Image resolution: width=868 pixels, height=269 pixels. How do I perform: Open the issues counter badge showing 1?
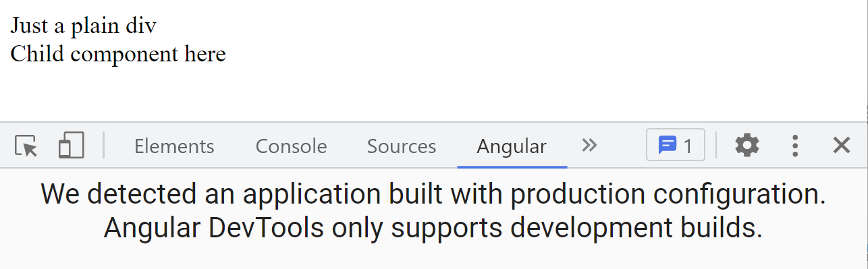(676, 145)
